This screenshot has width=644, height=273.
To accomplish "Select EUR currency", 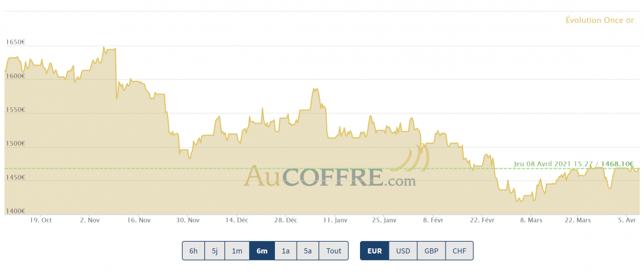I will tap(374, 251).
